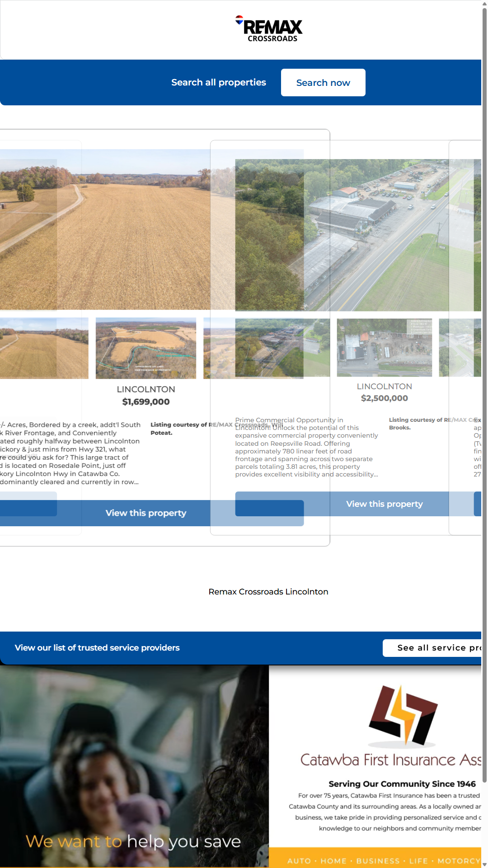Click the vertical scrollbar thumb

coord(484,393)
